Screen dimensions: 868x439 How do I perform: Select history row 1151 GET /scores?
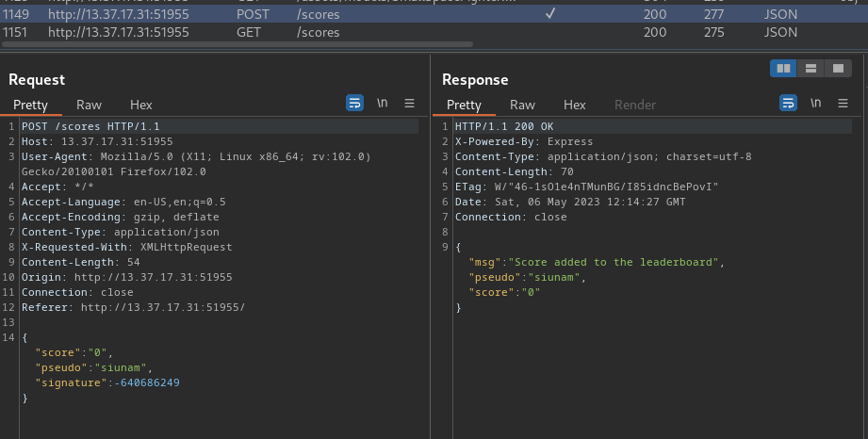pos(434,32)
